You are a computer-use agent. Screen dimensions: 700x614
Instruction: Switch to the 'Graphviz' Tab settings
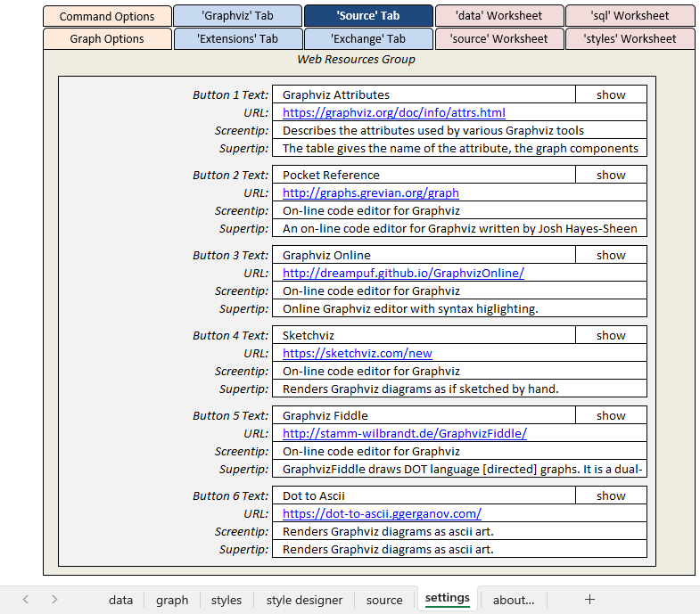(237, 16)
